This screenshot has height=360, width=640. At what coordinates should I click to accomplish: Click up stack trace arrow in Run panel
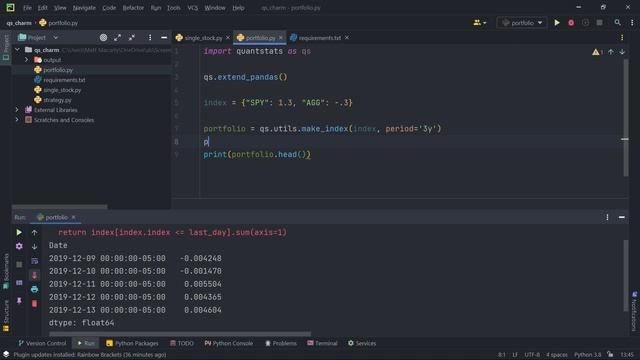click(34, 232)
